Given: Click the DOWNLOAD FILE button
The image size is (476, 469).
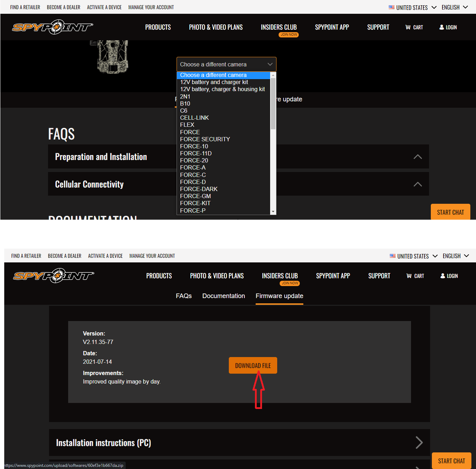Looking at the screenshot, I should pos(253,366).
